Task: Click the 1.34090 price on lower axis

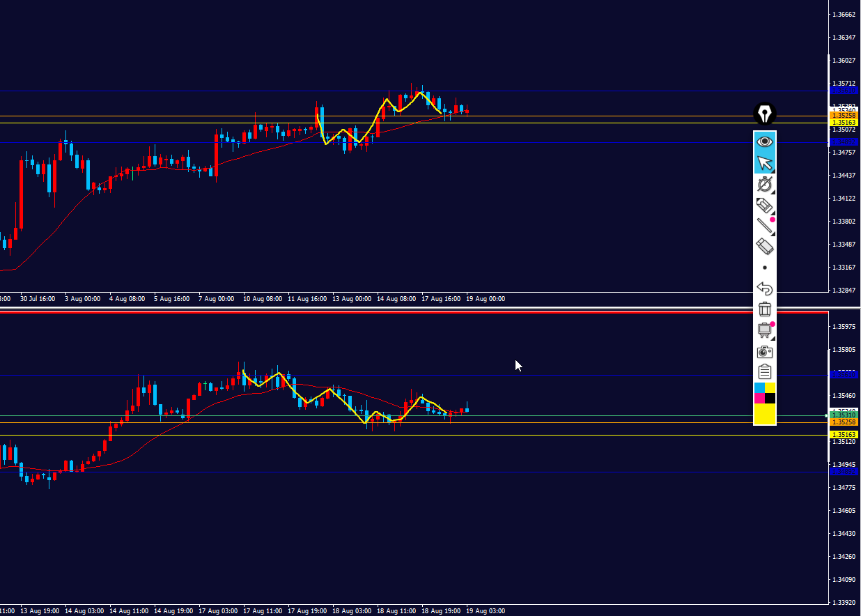Action: [844, 579]
